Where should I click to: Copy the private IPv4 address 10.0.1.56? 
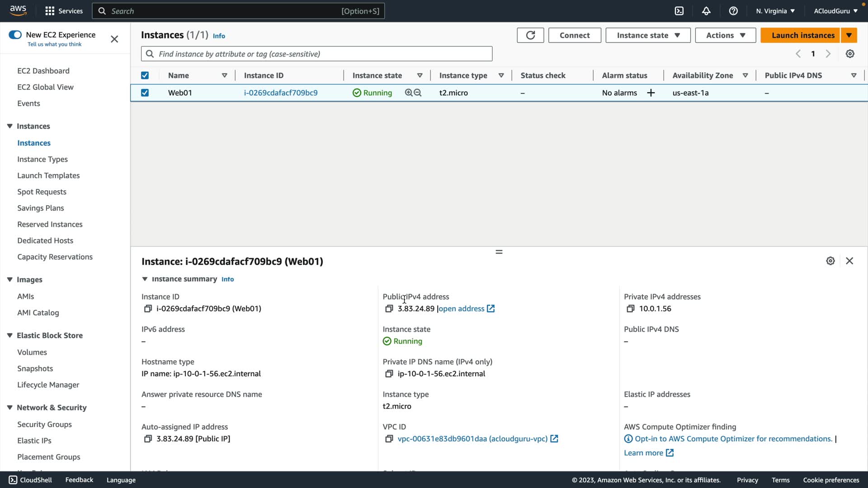(630, 309)
